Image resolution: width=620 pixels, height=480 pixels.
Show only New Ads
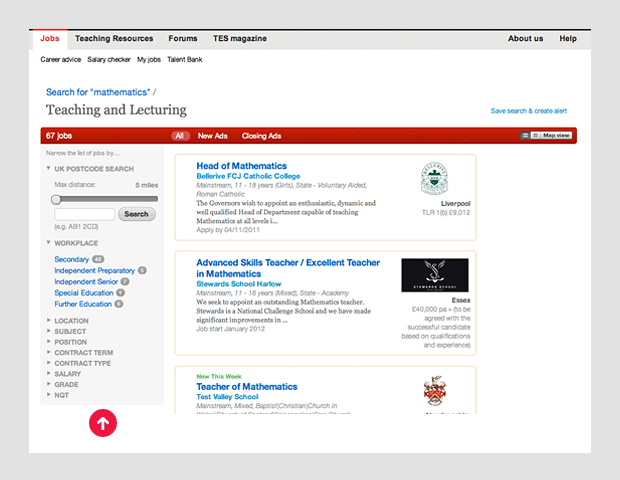point(212,136)
